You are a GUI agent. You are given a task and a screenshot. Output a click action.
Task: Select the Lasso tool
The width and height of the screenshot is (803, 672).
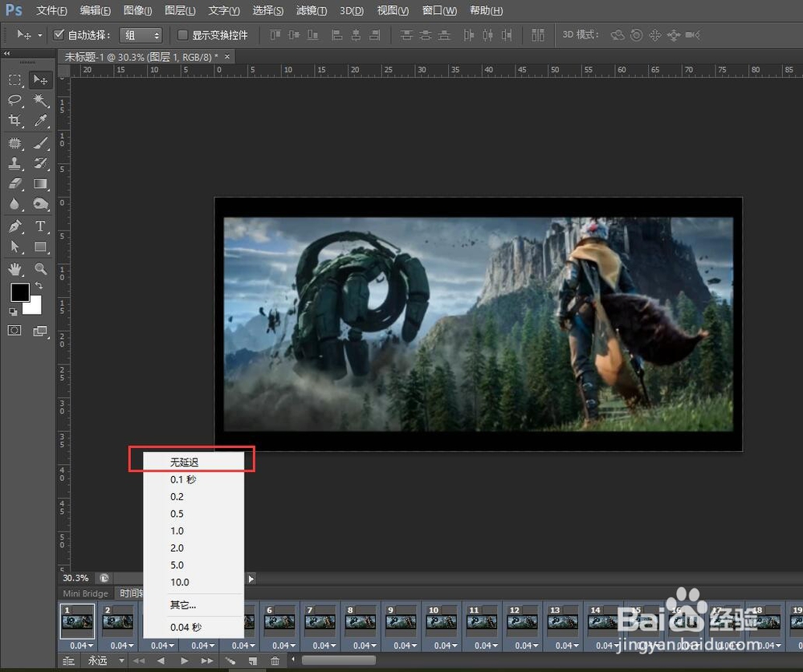[14, 100]
